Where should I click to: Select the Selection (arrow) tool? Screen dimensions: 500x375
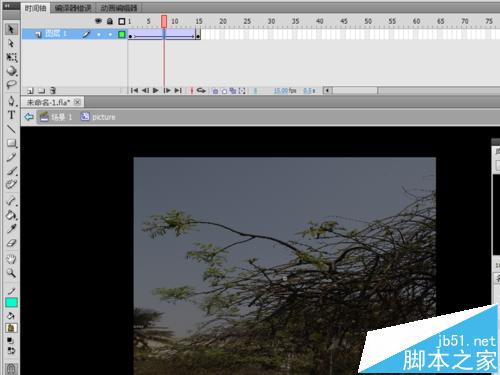(11, 29)
